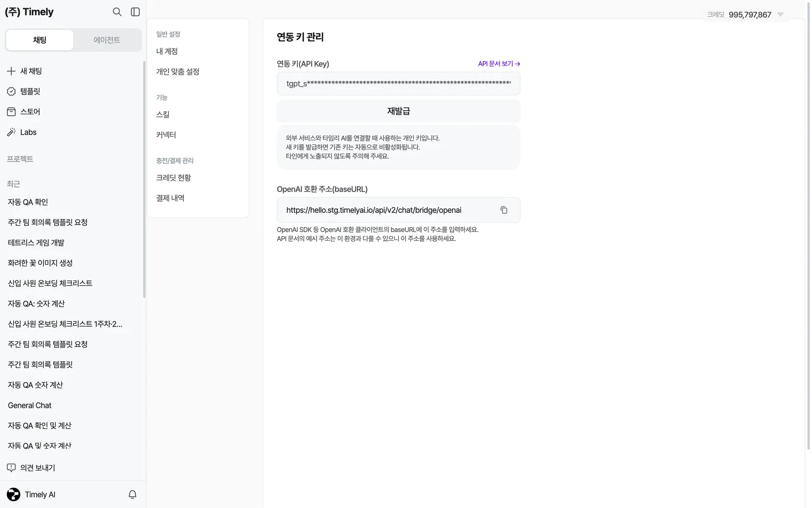Switch to the 채팅 tab
This screenshot has width=812, height=508.
coord(40,40)
